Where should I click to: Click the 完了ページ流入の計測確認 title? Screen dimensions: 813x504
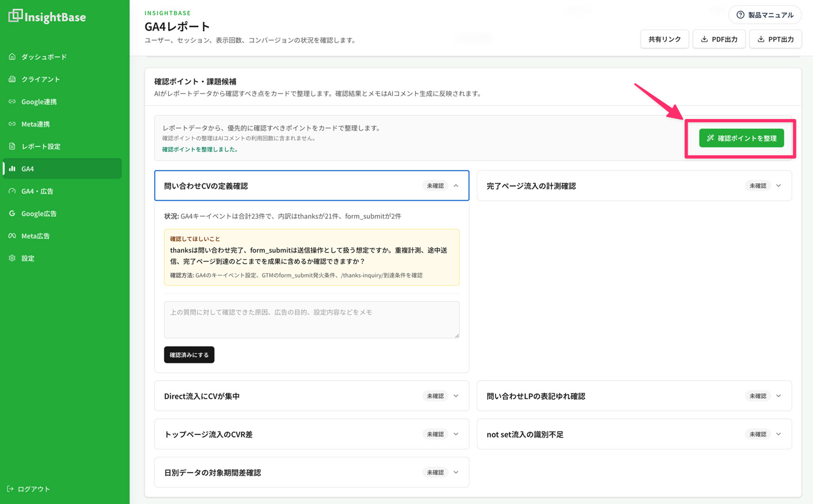[x=531, y=186]
